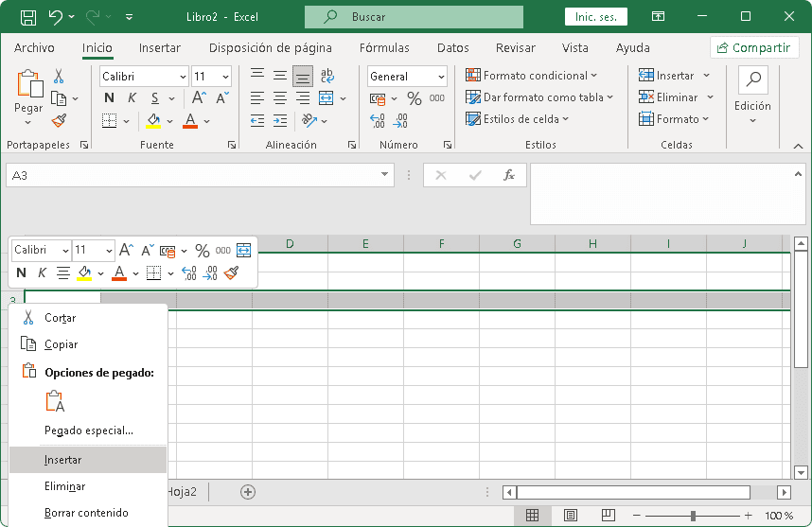This screenshot has height=527, width=812.
Task: Click the fx insert function icon
Action: click(509, 175)
